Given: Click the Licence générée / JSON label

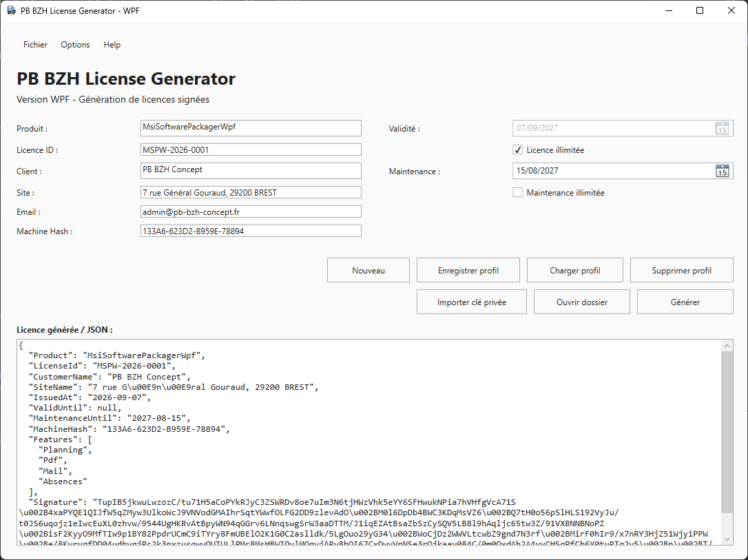Looking at the screenshot, I should point(65,330).
